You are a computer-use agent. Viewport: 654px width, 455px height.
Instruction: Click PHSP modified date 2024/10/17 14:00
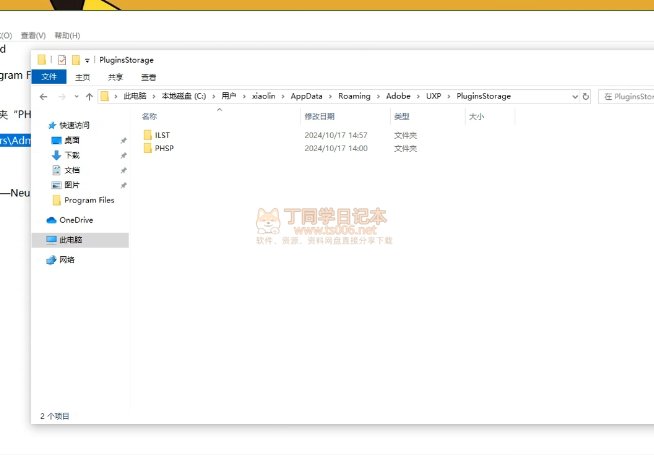(x=336, y=148)
